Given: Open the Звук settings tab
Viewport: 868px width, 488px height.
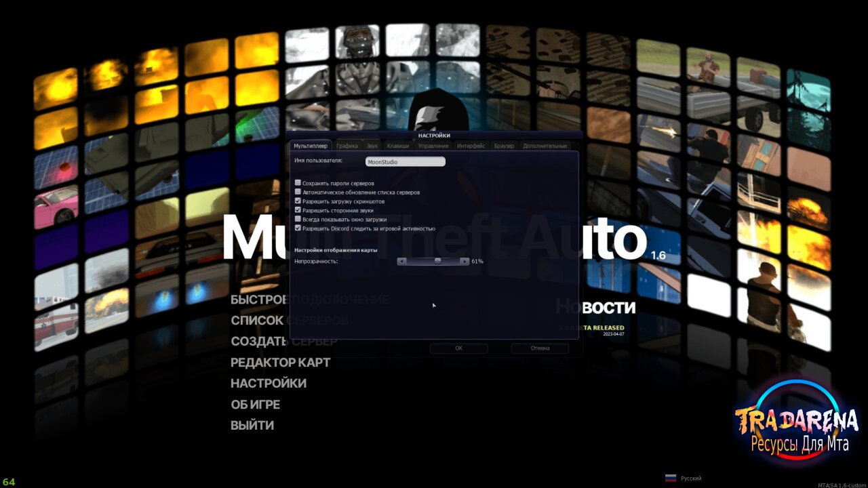Looking at the screenshot, I should [372, 146].
